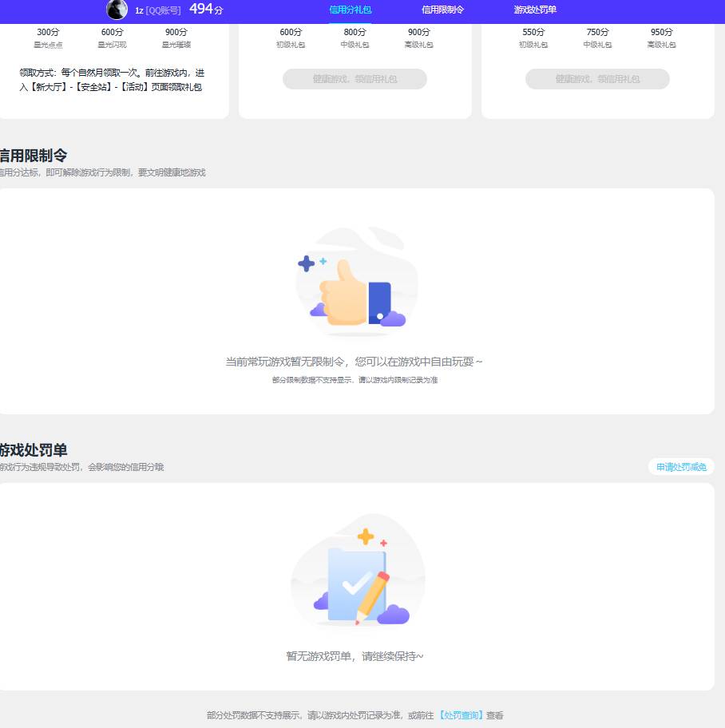Click the middle 健康游戏，领信用礼包 claim button
The height and width of the screenshot is (728, 725).
[x=355, y=78]
